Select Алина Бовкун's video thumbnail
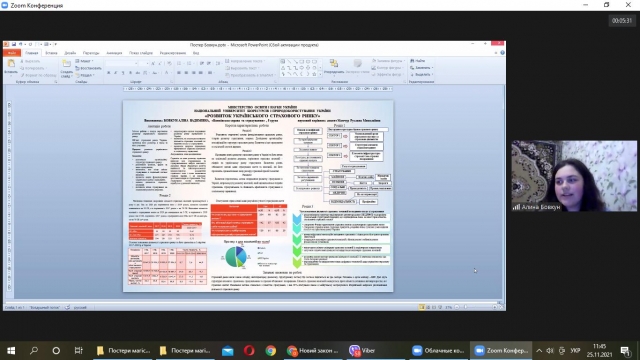This screenshot has width=640, height=360. [x=574, y=176]
